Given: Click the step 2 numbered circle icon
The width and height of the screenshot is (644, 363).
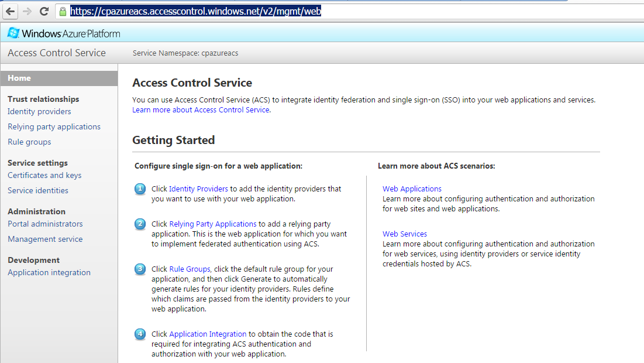Looking at the screenshot, I should 140,224.
